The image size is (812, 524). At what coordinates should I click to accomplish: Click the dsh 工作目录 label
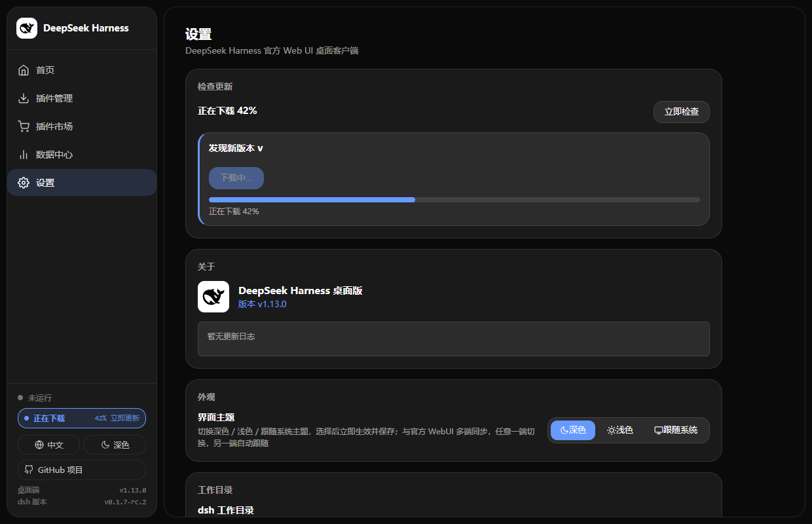pyautogui.click(x=226, y=510)
